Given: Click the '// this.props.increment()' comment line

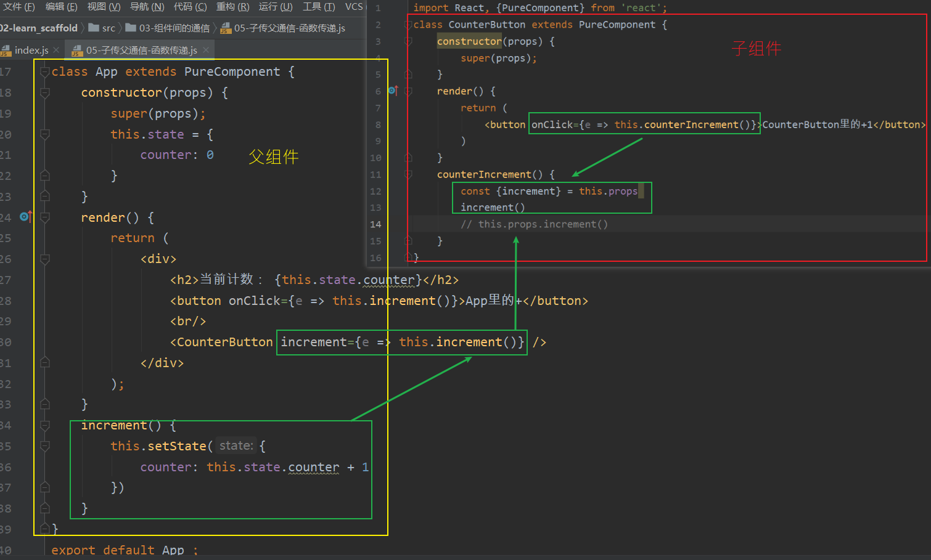Looking at the screenshot, I should (535, 224).
